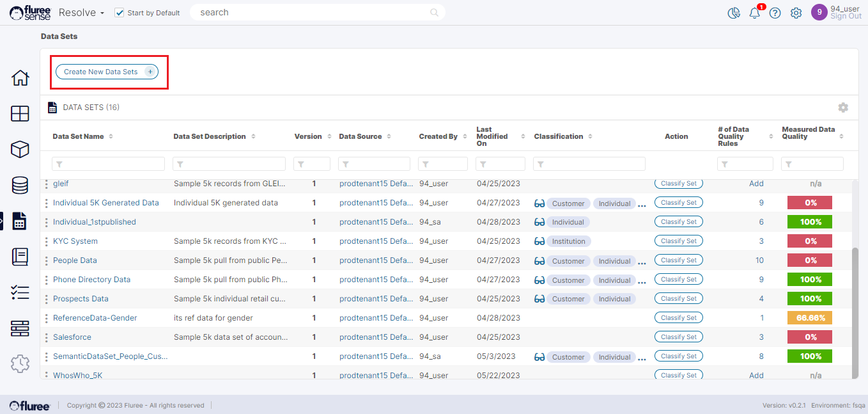Open the database icon in sidebar

(x=20, y=186)
